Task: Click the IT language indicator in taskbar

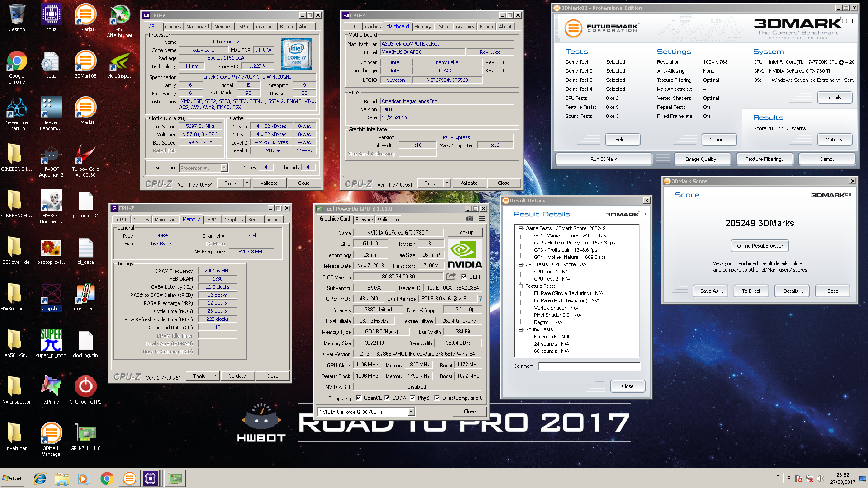Action: click(x=777, y=478)
